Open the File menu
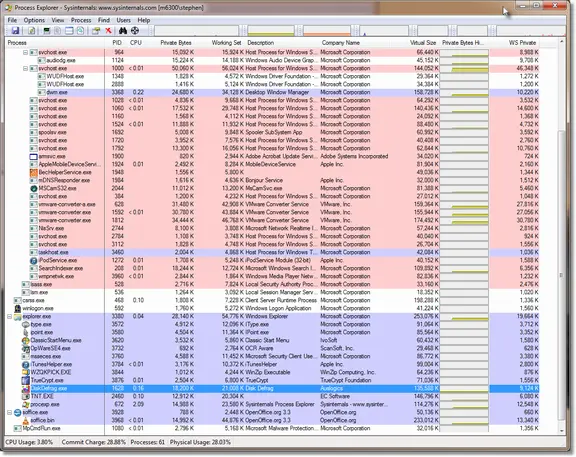The width and height of the screenshot is (576, 457). [x=12, y=20]
